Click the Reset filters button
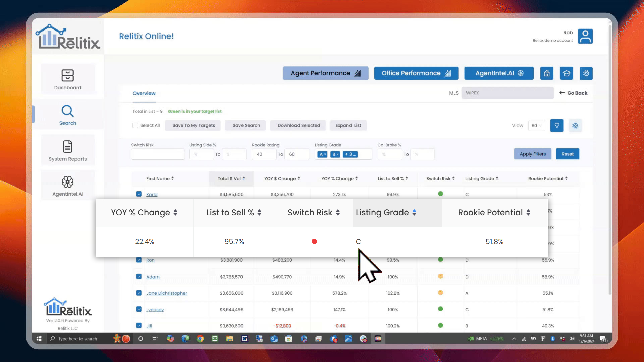The width and height of the screenshot is (644, 362). pyautogui.click(x=568, y=154)
